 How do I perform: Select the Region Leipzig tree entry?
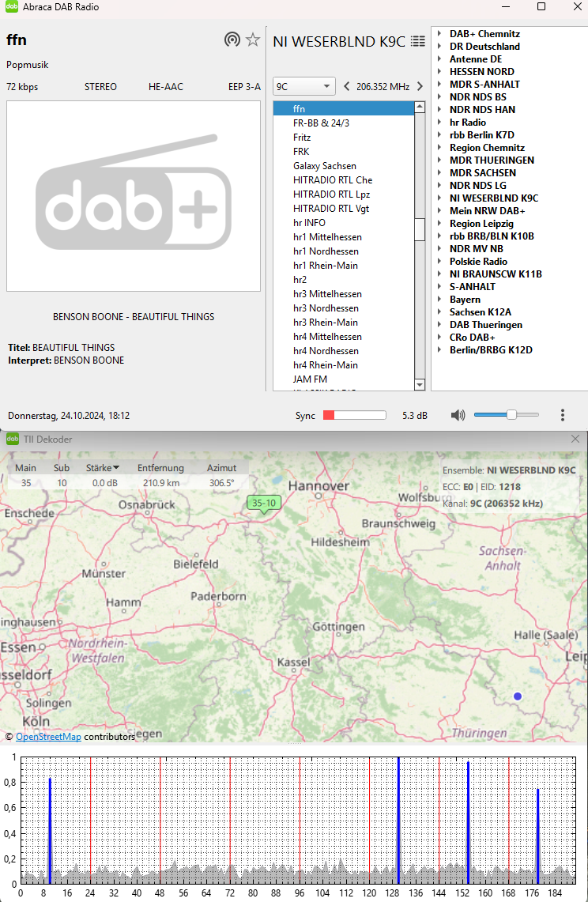(x=481, y=224)
